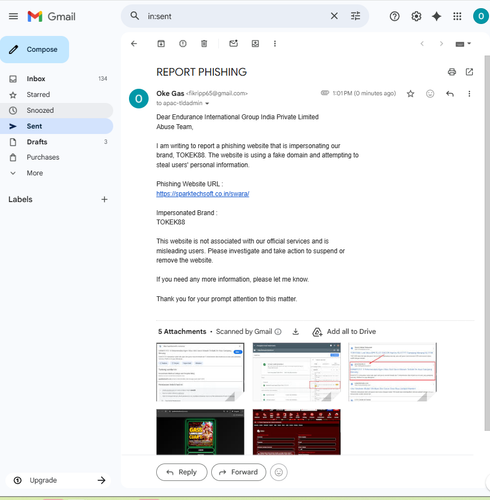
Task: Archive this email
Action: coord(161,44)
